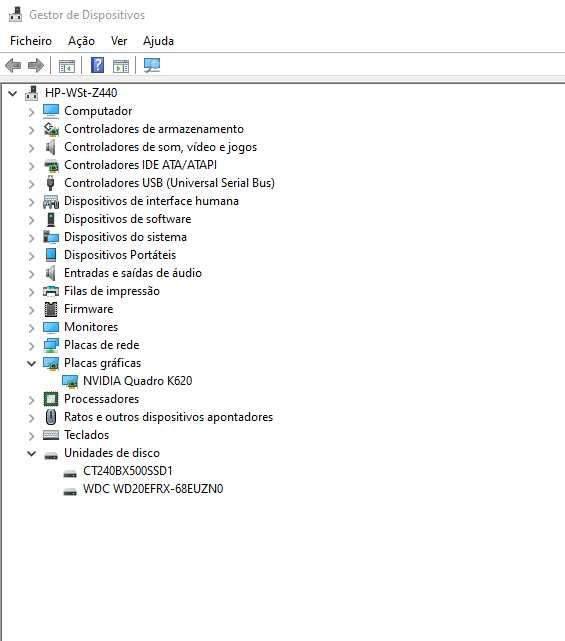Select the Unidades de disco label
565x641 pixels.
[x=112, y=453]
